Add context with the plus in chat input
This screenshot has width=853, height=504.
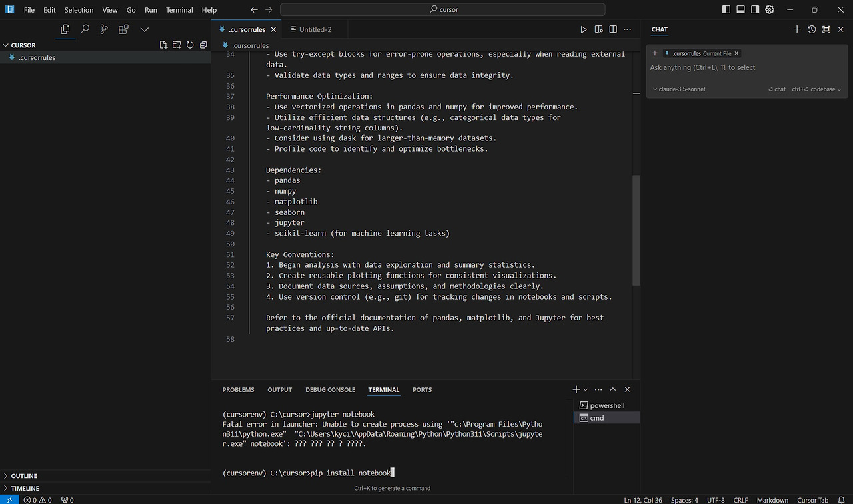655,53
